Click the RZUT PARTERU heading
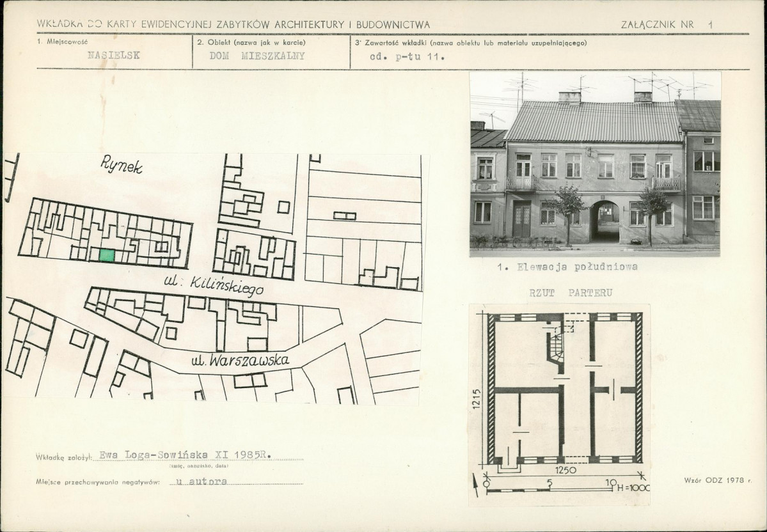Screen dimensions: 767x532 (x=571, y=293)
